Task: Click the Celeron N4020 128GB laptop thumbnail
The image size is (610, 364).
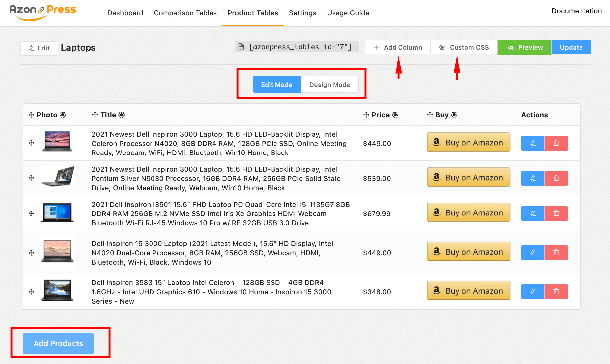Action: coord(57,142)
